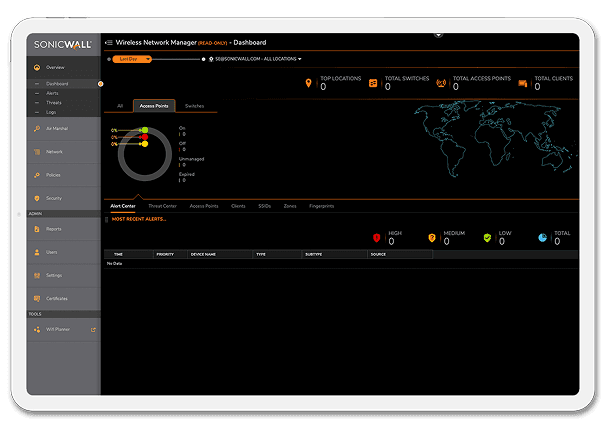This screenshot has width=603, height=434.
Task: Open Reports from the Admin sidebar
Action: pos(38,229)
